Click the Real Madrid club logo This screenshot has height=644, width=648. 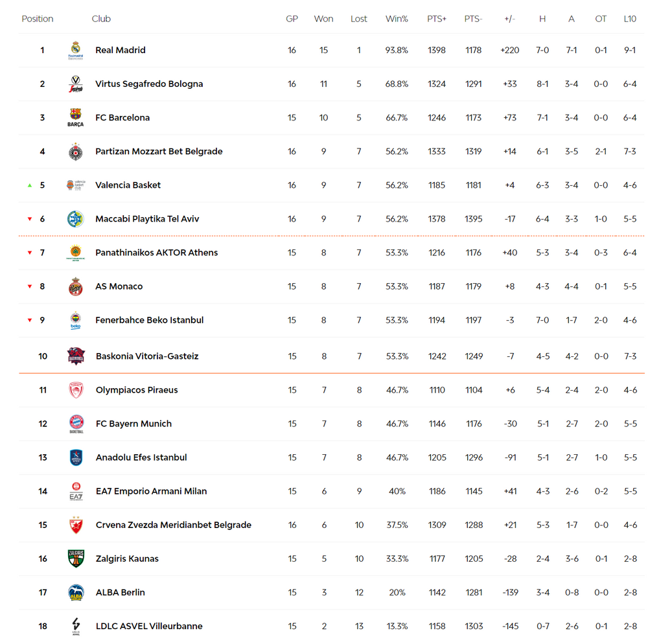point(76,51)
